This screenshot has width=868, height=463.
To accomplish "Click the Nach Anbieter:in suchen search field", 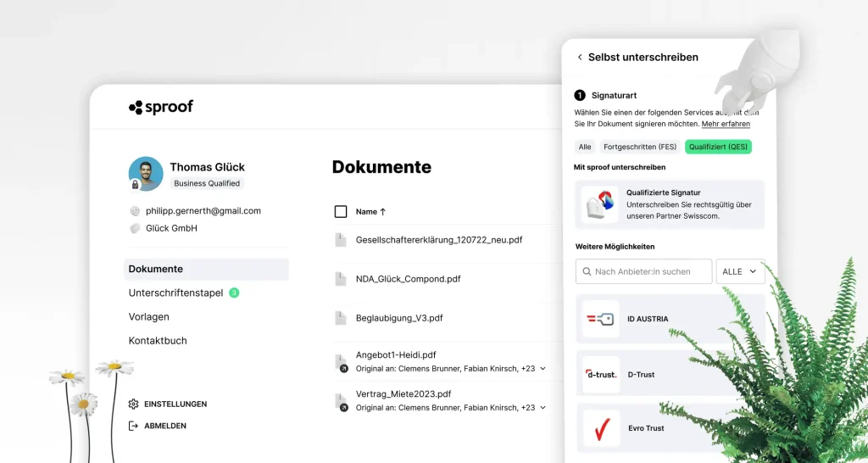I will click(643, 271).
